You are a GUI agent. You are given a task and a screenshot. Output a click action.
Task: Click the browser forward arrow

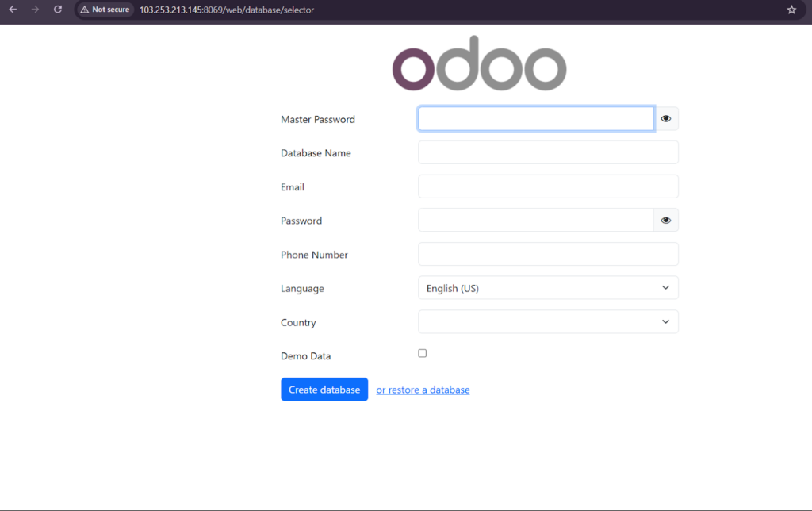click(35, 10)
